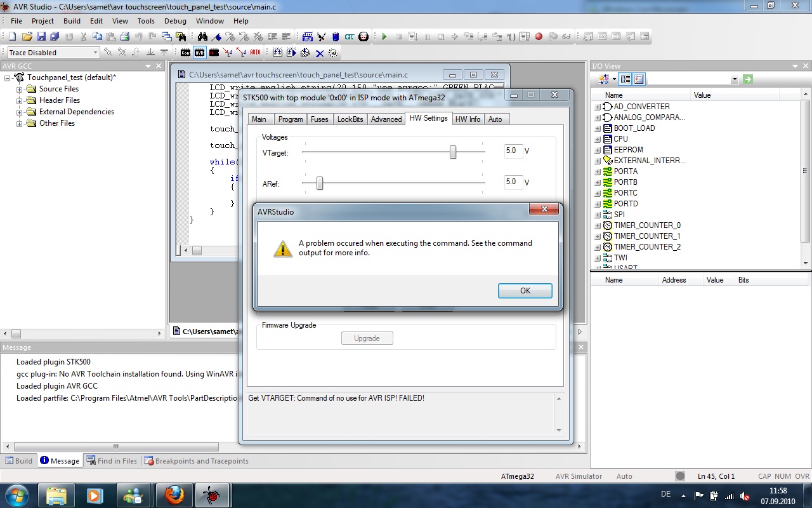Click OK in the AVRStudio warning
This screenshot has height=508, width=812.
tap(525, 290)
